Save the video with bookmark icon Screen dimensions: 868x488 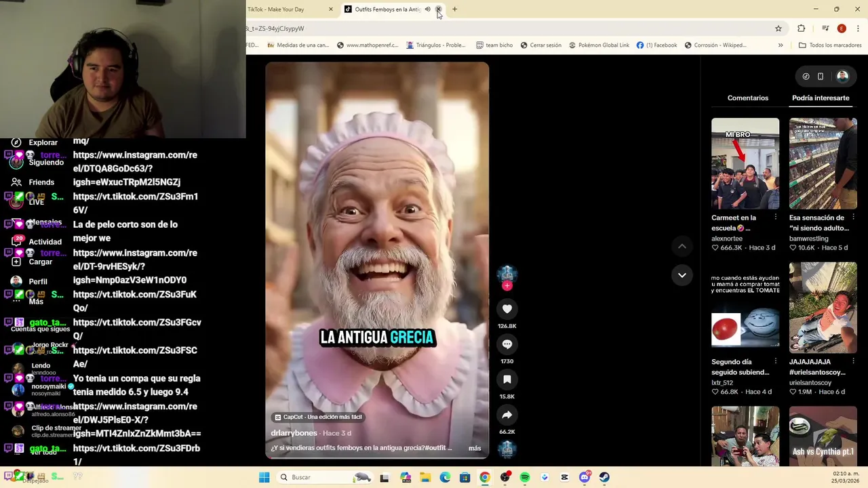click(x=507, y=380)
